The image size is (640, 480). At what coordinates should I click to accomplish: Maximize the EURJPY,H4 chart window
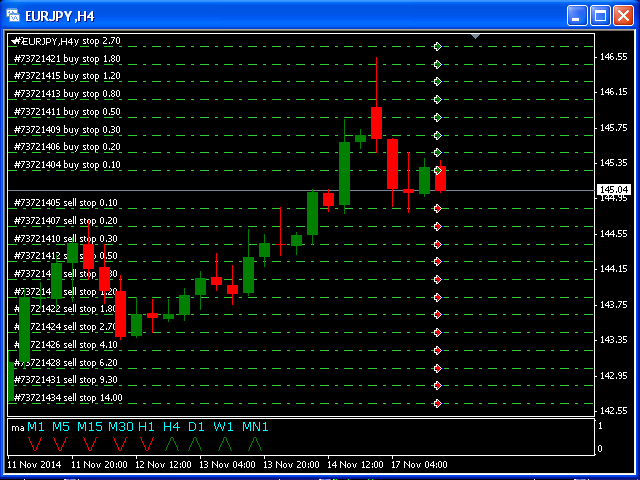coord(601,15)
